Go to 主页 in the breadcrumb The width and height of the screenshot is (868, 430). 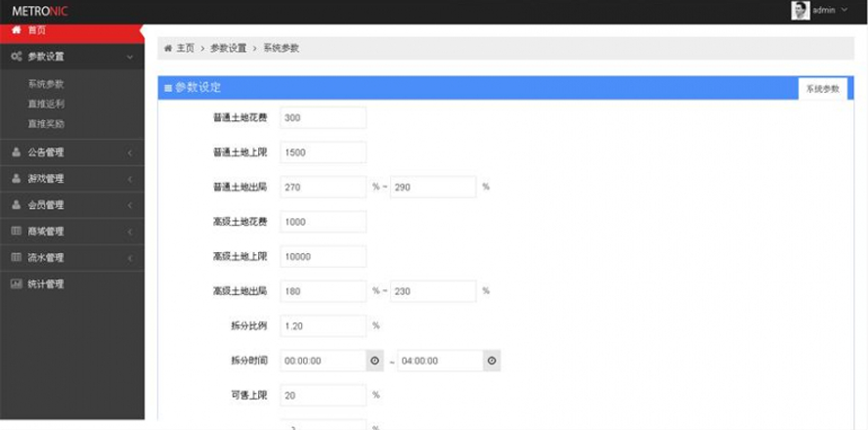[186, 48]
